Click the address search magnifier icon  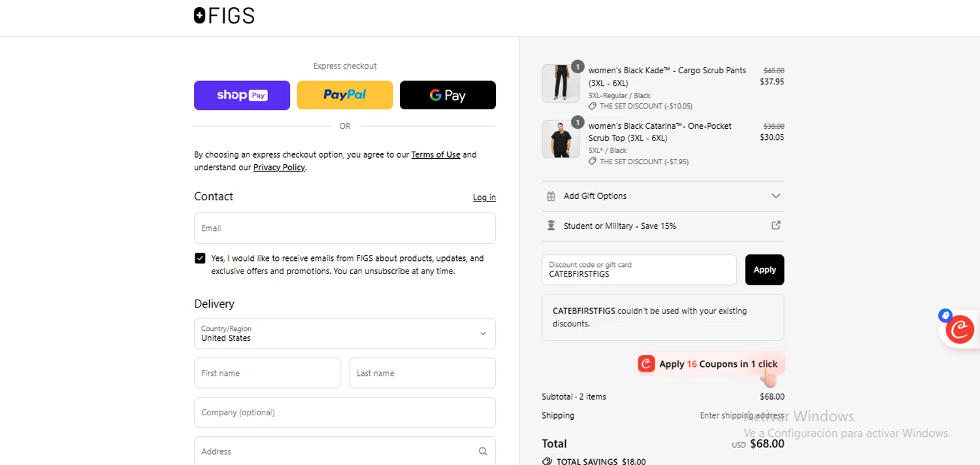[483, 451]
